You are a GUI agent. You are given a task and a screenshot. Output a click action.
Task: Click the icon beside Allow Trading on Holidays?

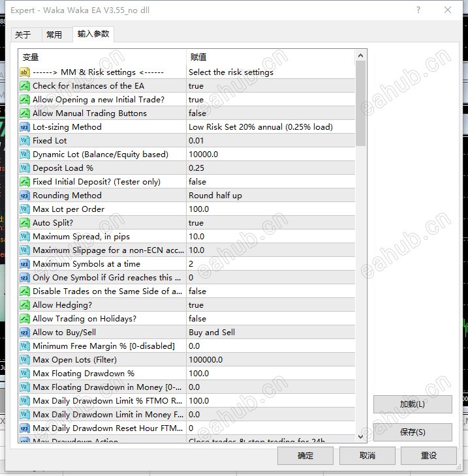coord(25,318)
